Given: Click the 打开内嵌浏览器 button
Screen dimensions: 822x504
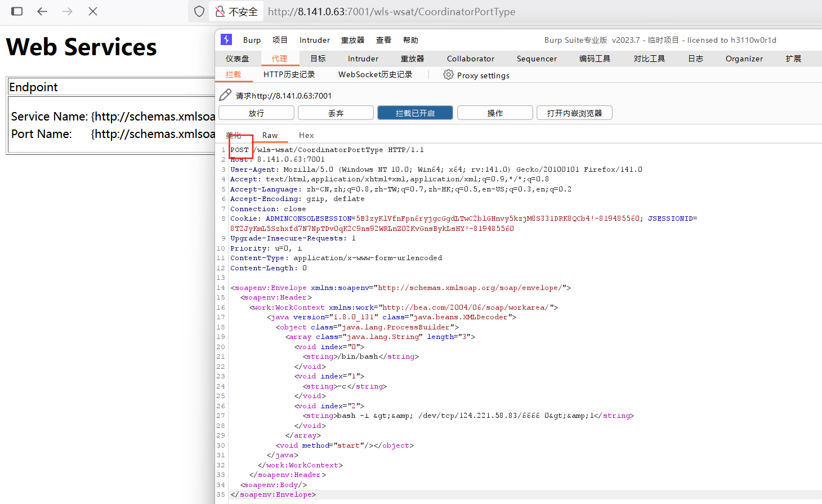Looking at the screenshot, I should pos(574,113).
